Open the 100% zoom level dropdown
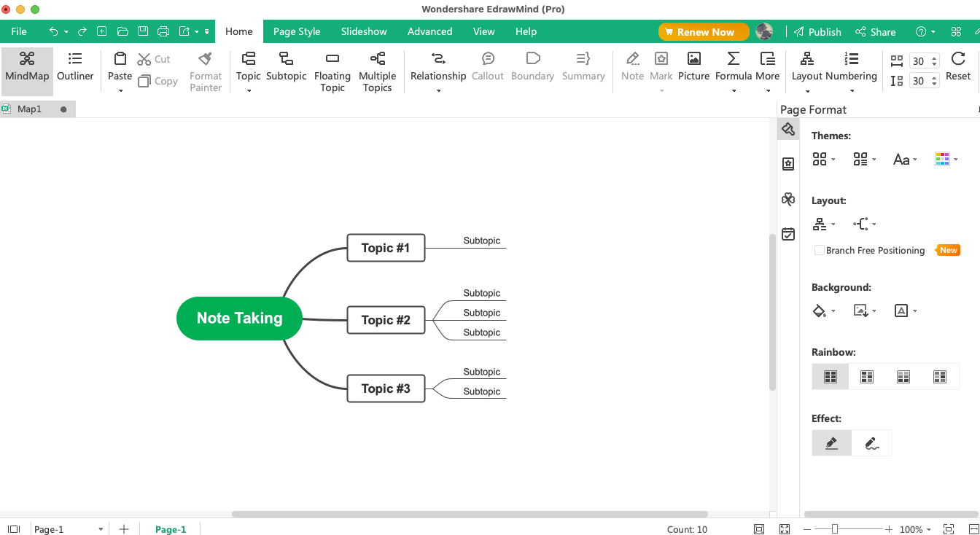Screen dimensions: 980x535 coord(916,530)
